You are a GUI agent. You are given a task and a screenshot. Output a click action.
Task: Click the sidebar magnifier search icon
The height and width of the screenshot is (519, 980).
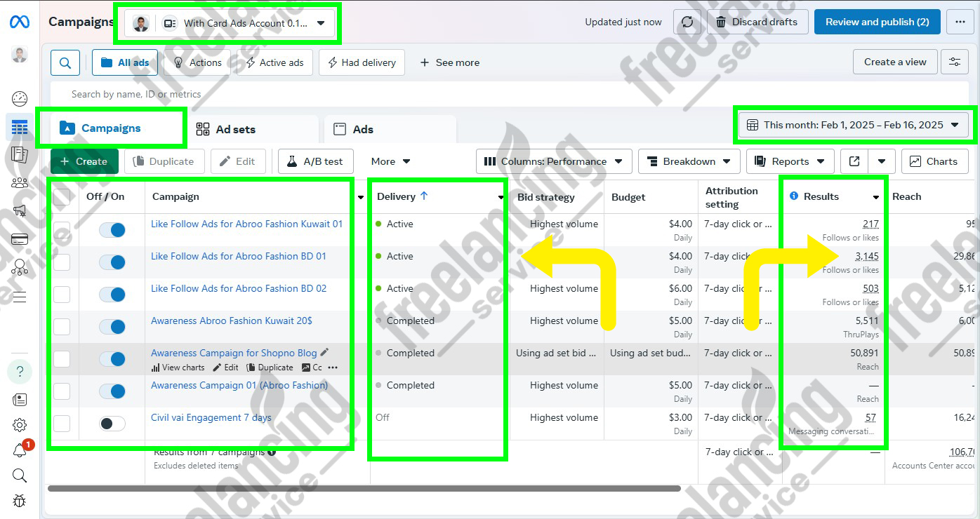pyautogui.click(x=20, y=476)
